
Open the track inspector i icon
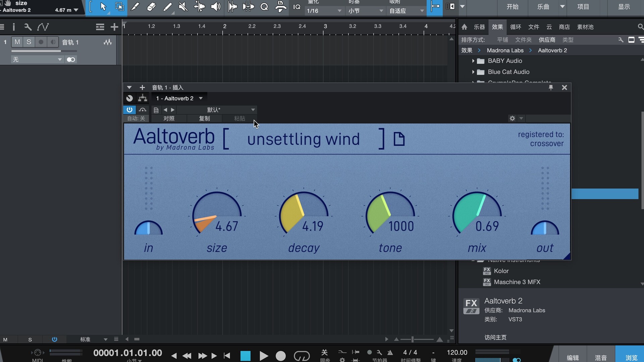click(14, 27)
